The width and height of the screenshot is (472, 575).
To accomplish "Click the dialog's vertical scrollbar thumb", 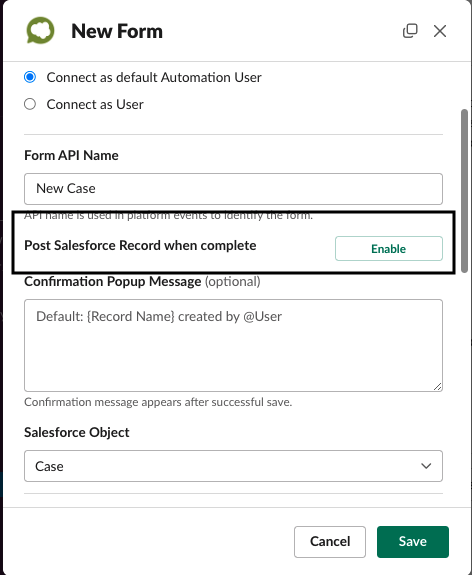I will [x=464, y=191].
